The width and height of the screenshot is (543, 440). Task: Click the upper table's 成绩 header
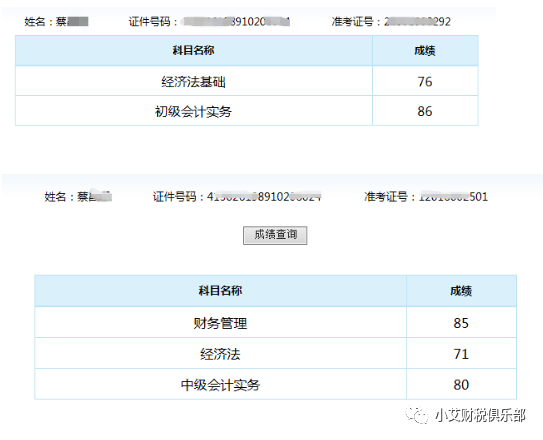[x=425, y=51]
